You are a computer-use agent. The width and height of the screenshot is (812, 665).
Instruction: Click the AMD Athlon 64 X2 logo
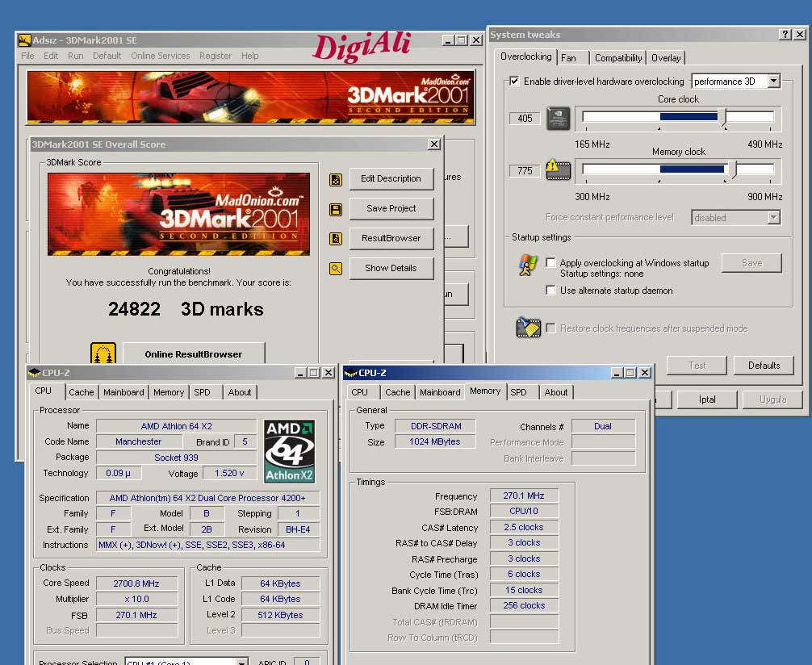[290, 452]
